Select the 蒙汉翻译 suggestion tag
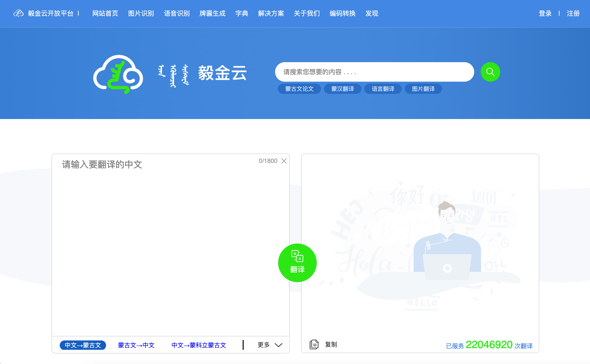Screen dimensions: 590x364 pyautogui.click(x=343, y=89)
